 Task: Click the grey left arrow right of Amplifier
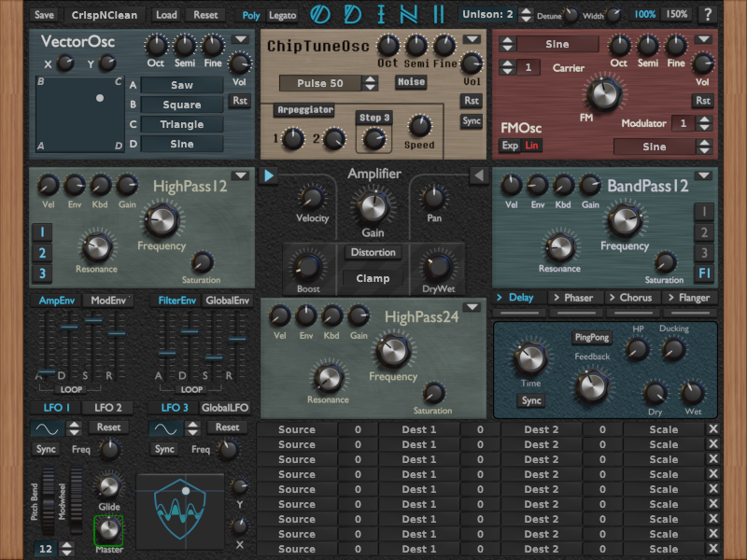pos(478,175)
